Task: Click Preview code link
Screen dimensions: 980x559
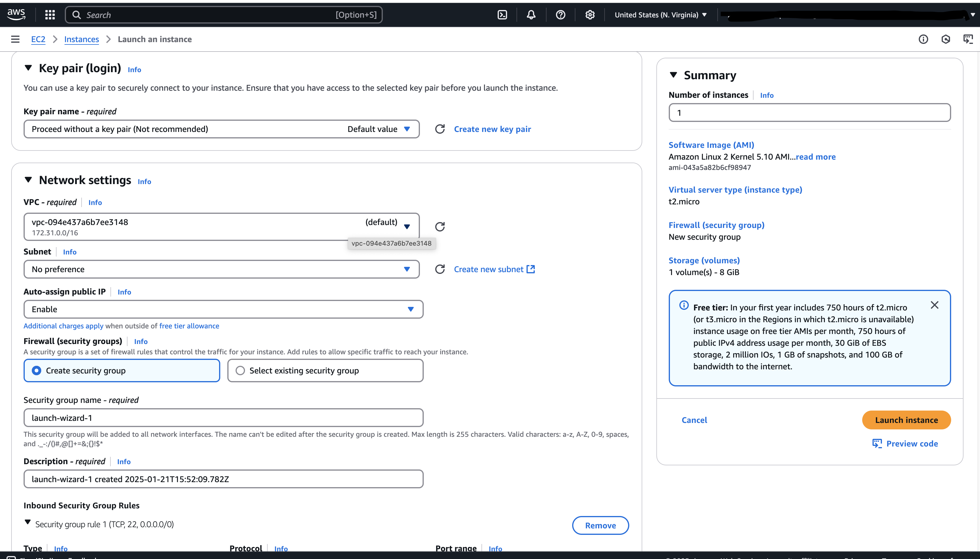Action: 912,444
